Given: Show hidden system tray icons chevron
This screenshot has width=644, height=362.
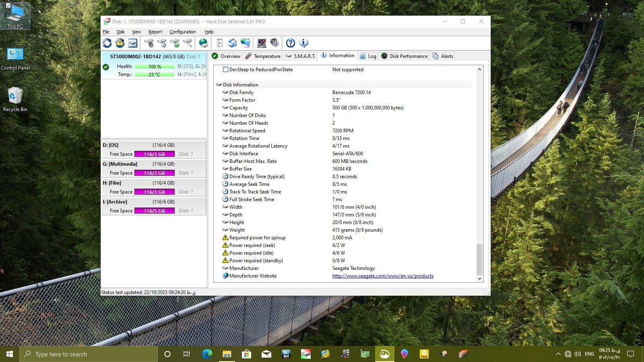Looking at the screenshot, I should pos(558,354).
